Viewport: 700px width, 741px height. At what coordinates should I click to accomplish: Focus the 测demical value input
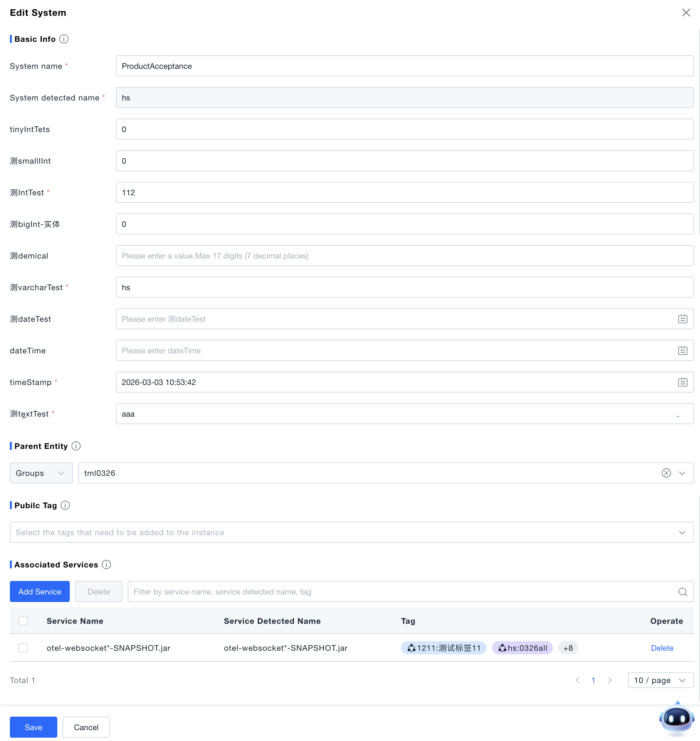click(404, 256)
